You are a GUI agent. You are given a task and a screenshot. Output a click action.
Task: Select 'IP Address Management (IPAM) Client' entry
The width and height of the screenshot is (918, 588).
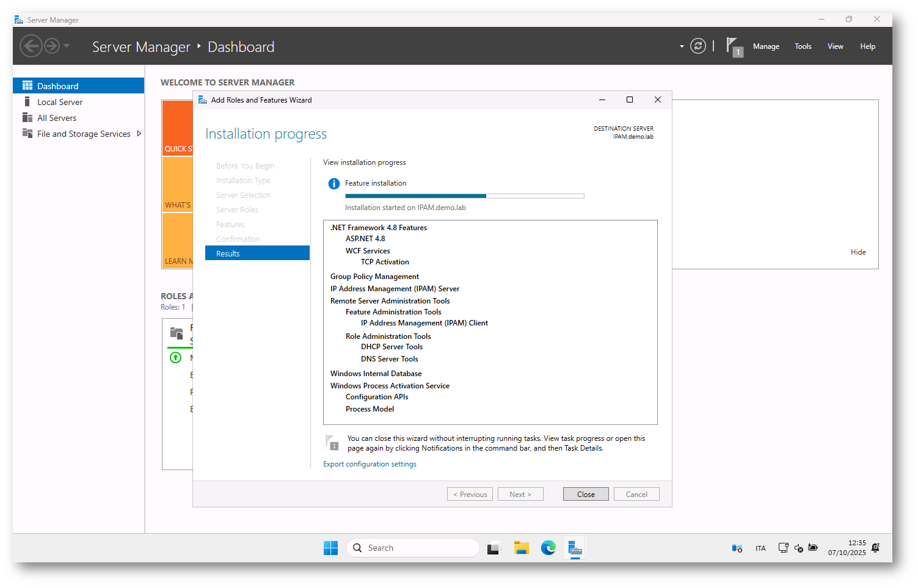click(424, 323)
